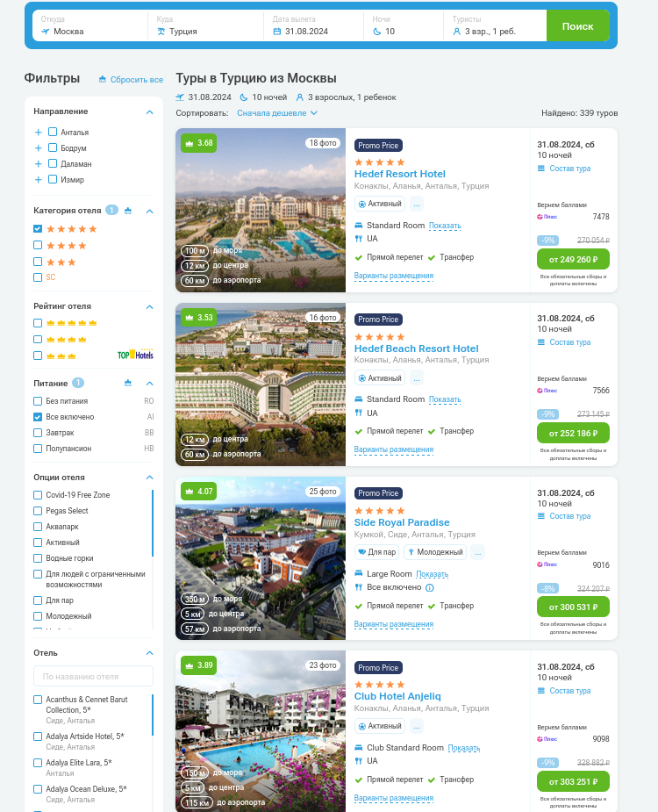Check the Аквапарк hotel option
The height and width of the screenshot is (812, 658).
[x=38, y=527]
